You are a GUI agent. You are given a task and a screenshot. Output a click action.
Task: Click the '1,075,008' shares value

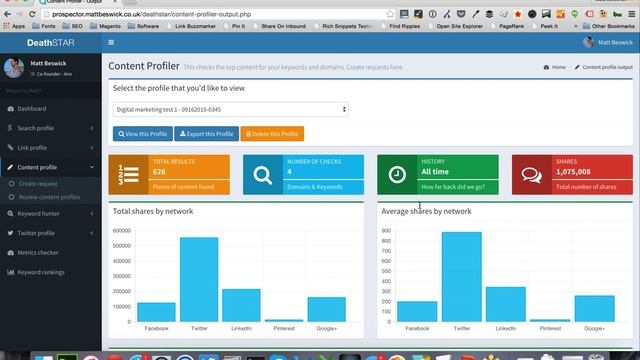point(573,172)
